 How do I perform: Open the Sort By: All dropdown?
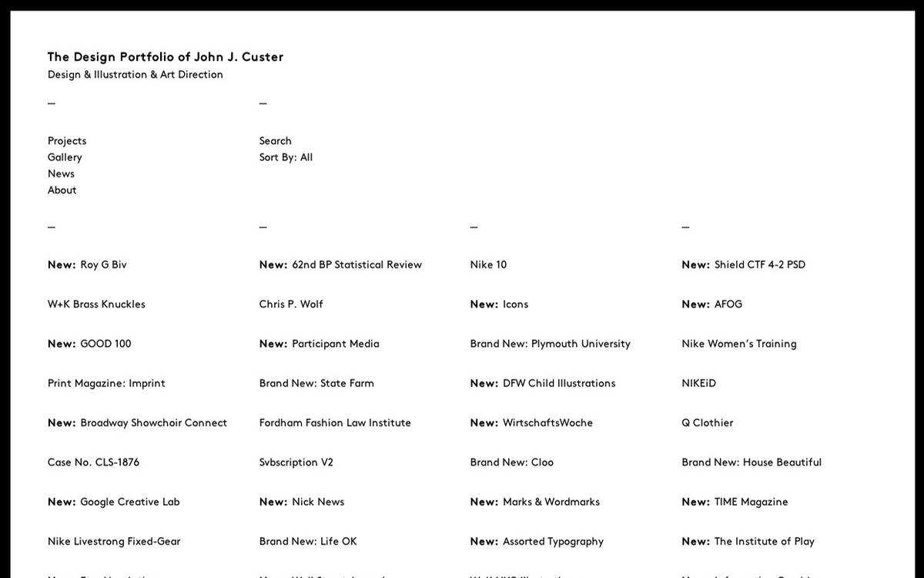click(286, 157)
